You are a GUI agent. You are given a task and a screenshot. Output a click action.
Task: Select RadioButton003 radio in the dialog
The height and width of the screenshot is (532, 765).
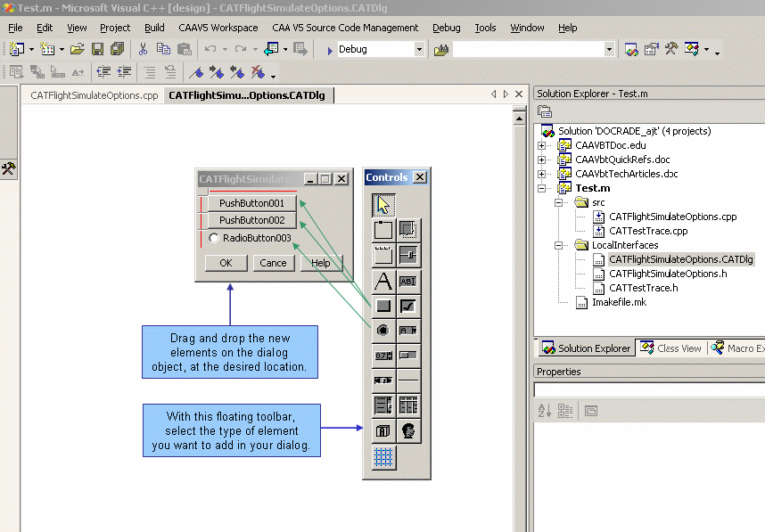pos(214,238)
